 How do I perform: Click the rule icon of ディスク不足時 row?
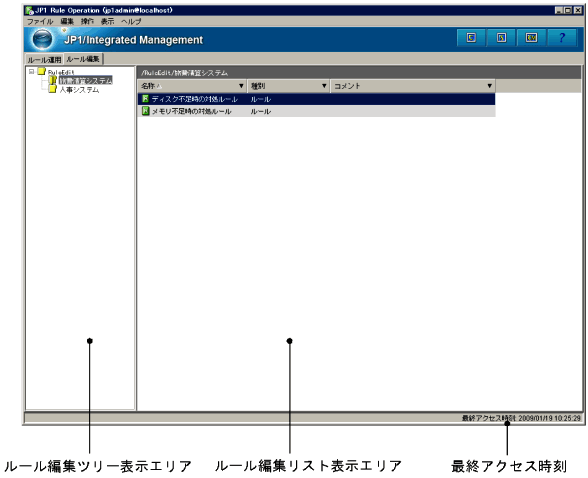[146, 99]
